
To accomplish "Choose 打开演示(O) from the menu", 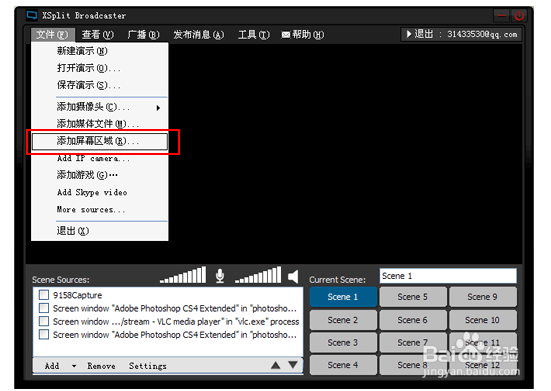I will 100,68.
